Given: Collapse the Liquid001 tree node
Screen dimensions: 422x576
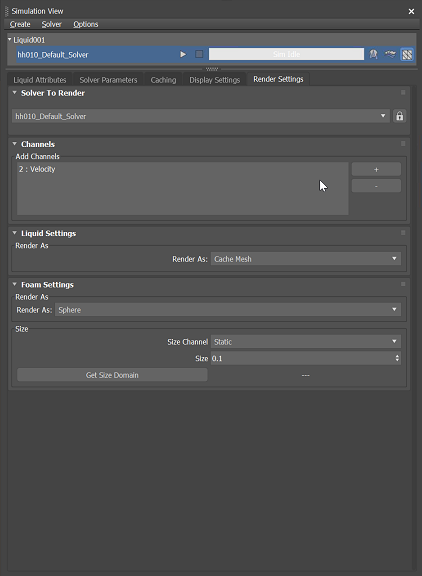Looking at the screenshot, I should pyautogui.click(x=10, y=39).
